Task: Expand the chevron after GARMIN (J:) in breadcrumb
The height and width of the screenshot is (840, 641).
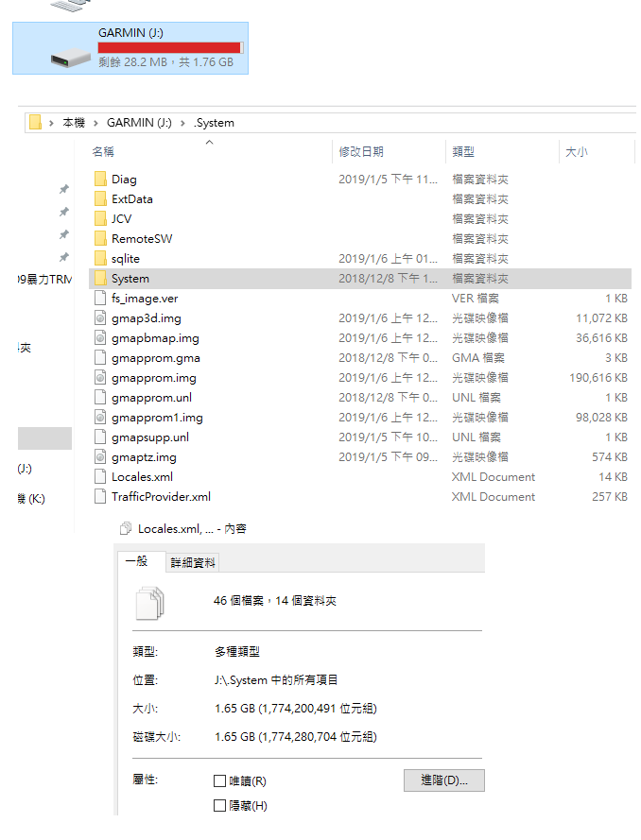Action: click(182, 123)
